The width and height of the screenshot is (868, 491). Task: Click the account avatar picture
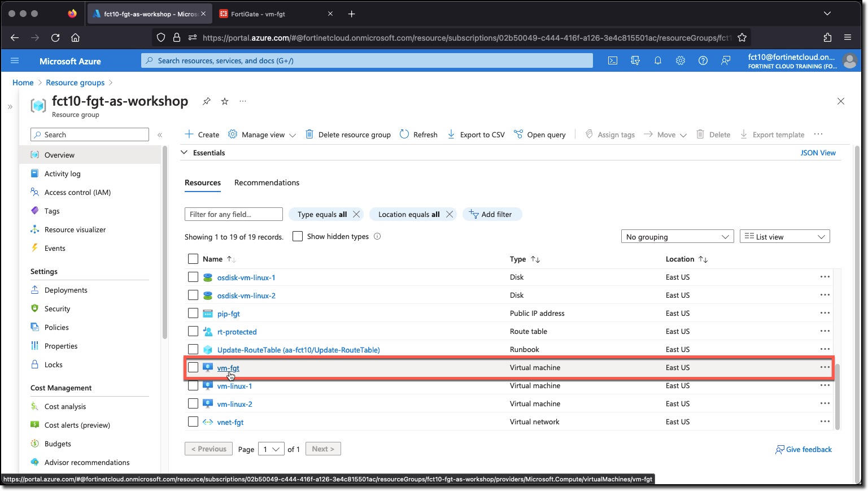tap(849, 61)
